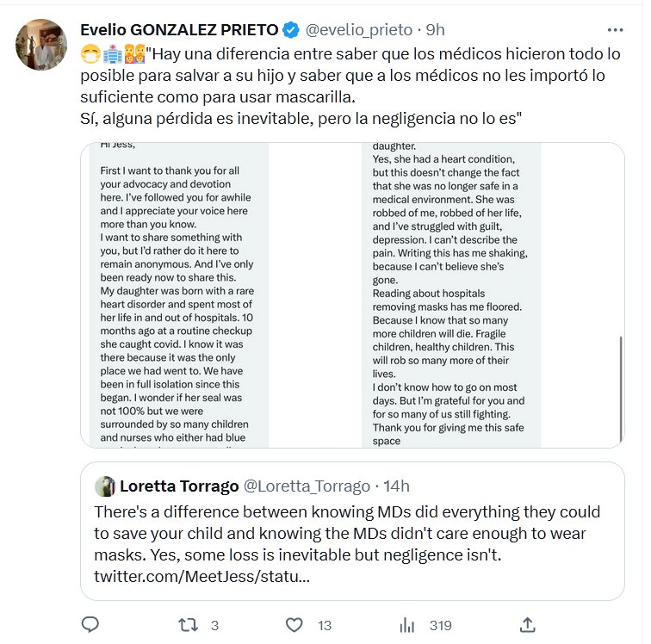This screenshot has width=651, height=644.
Task: Click the reply speech bubble icon
Action: 90,624
